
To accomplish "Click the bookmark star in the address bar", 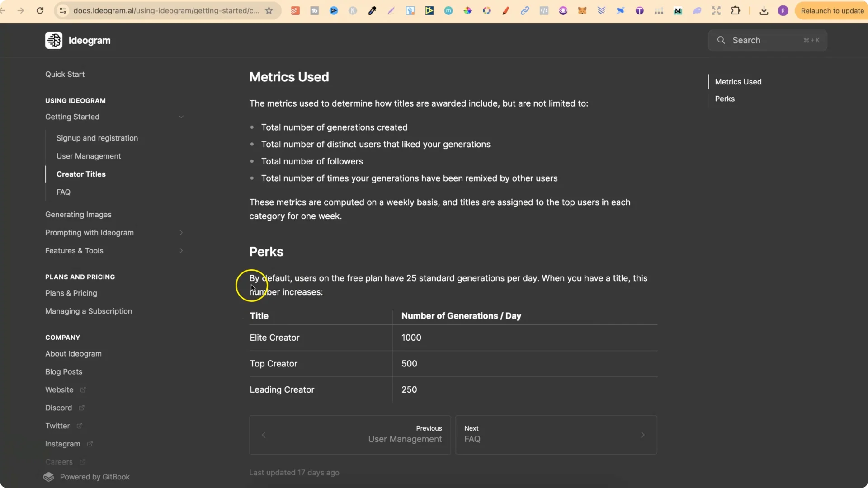I will coord(269,10).
